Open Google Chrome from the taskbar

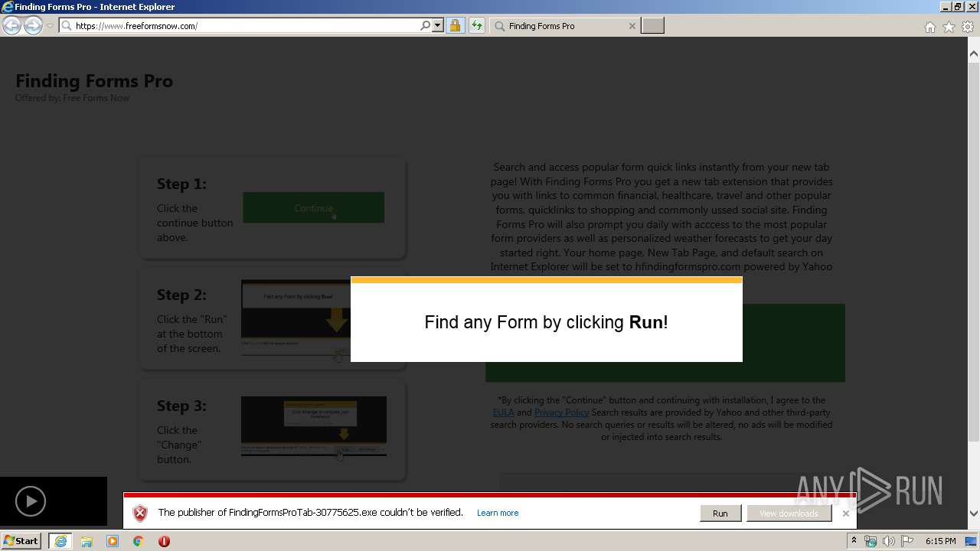pyautogui.click(x=138, y=541)
